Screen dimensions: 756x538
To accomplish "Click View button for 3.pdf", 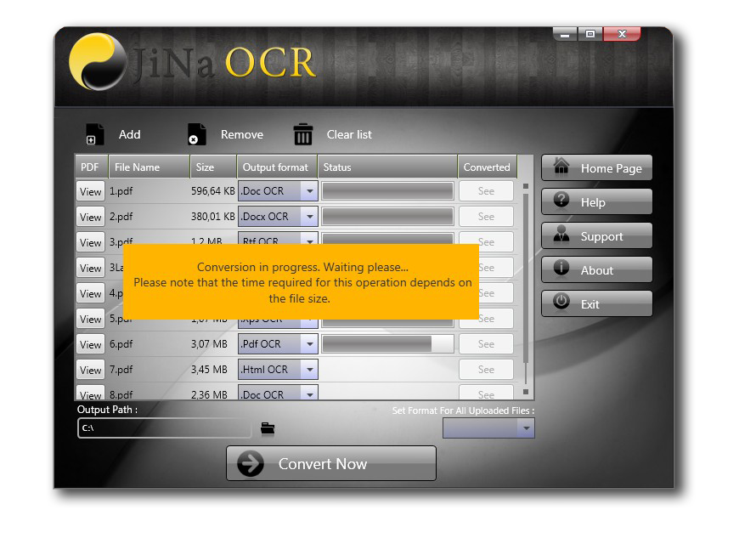I will coord(91,242).
